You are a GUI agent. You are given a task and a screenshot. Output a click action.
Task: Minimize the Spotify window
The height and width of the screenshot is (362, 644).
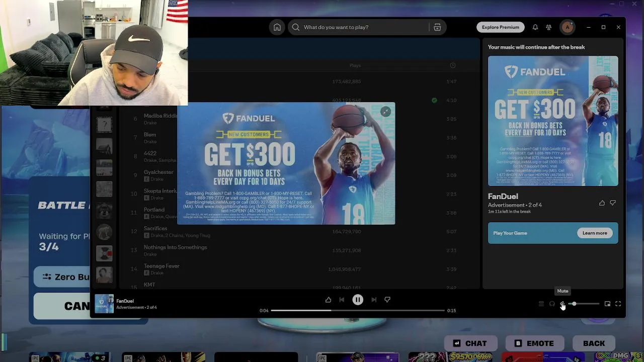coord(588,27)
